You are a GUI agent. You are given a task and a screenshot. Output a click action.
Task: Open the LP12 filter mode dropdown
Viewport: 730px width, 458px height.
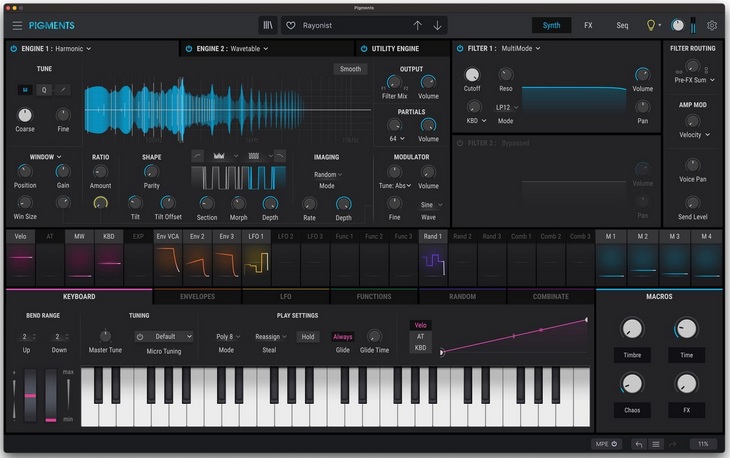tap(507, 108)
